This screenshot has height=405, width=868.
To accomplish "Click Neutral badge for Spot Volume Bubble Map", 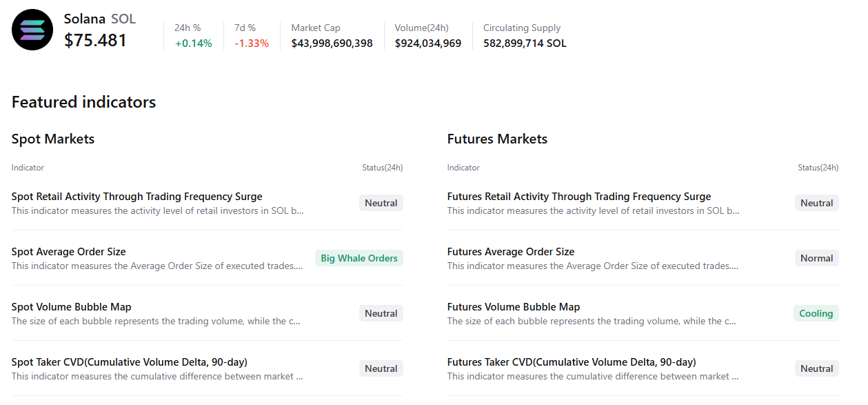I will click(x=381, y=313).
